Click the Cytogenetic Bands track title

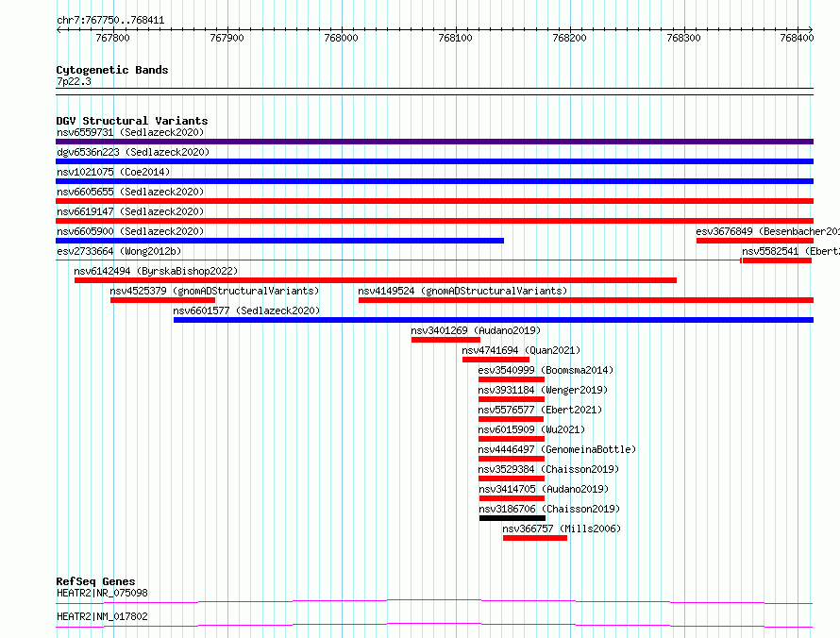coord(112,70)
